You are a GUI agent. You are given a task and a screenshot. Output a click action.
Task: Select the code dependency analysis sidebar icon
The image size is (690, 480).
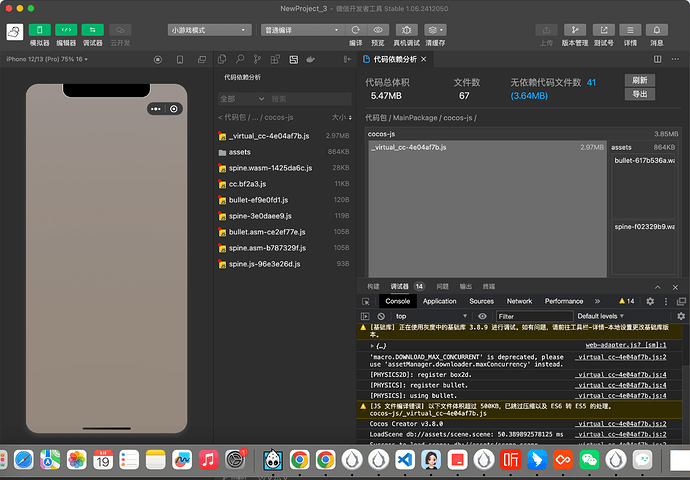click(x=294, y=59)
